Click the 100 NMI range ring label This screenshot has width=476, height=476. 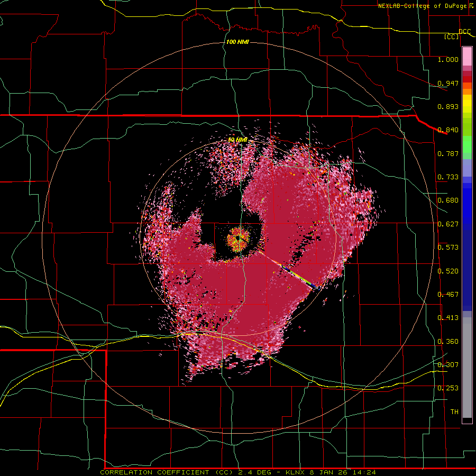[x=237, y=42]
